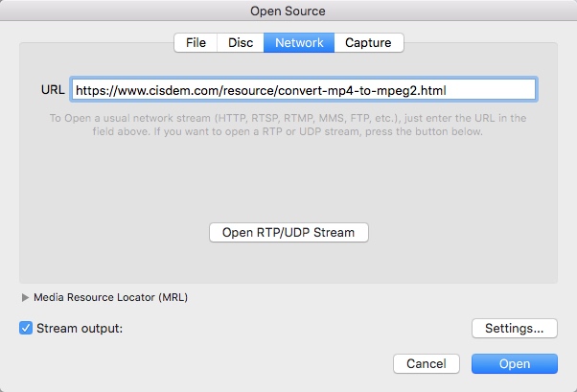Click blank space left of the Cancel button

click(240, 364)
